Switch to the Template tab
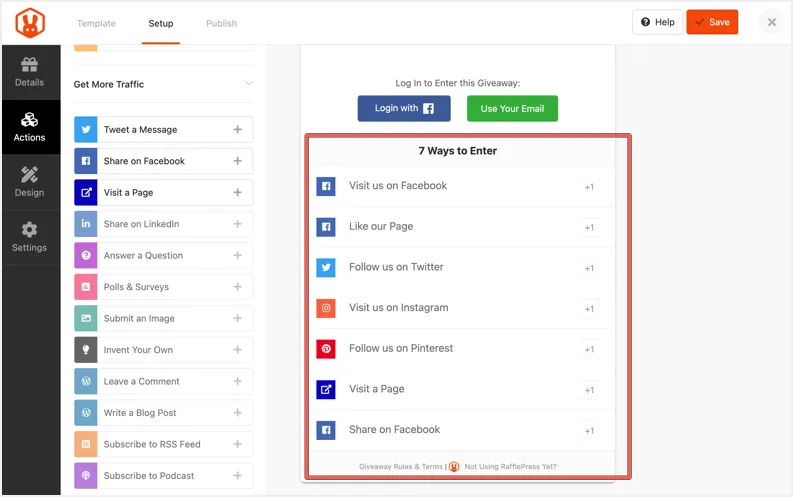Image resolution: width=793 pixels, height=497 pixels. pyautogui.click(x=96, y=23)
